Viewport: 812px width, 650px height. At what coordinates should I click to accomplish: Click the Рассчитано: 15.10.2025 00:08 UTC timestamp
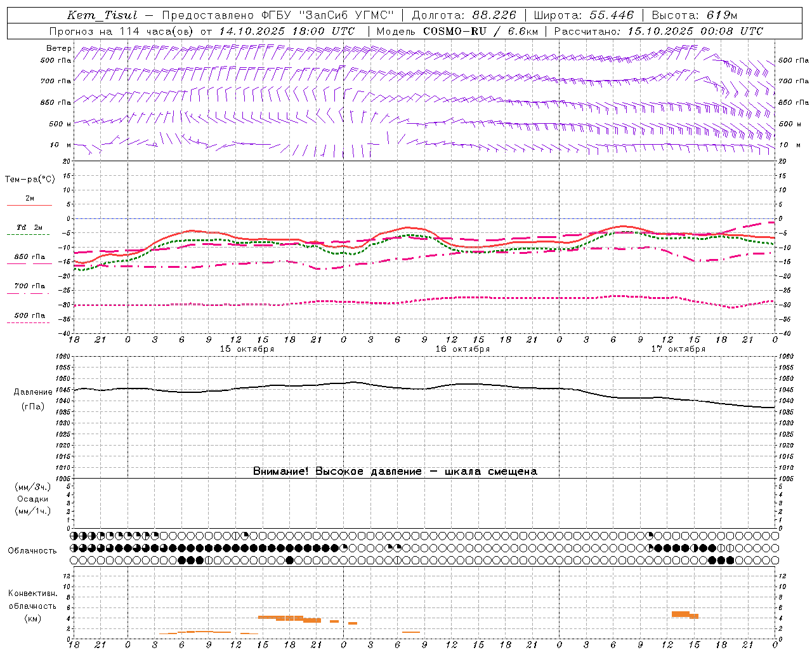pyautogui.click(x=658, y=31)
